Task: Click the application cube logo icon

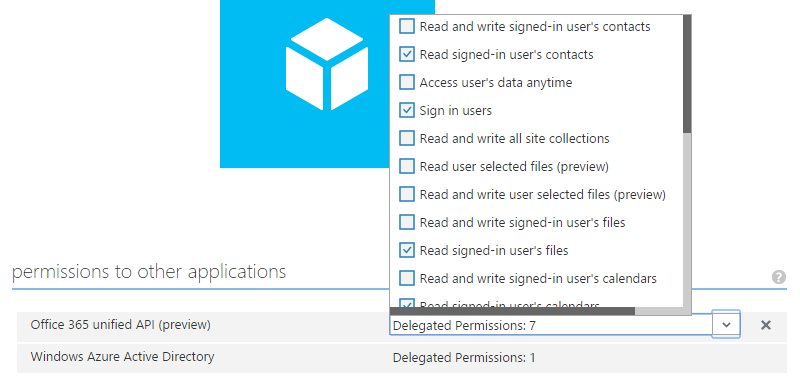Action: point(327,64)
